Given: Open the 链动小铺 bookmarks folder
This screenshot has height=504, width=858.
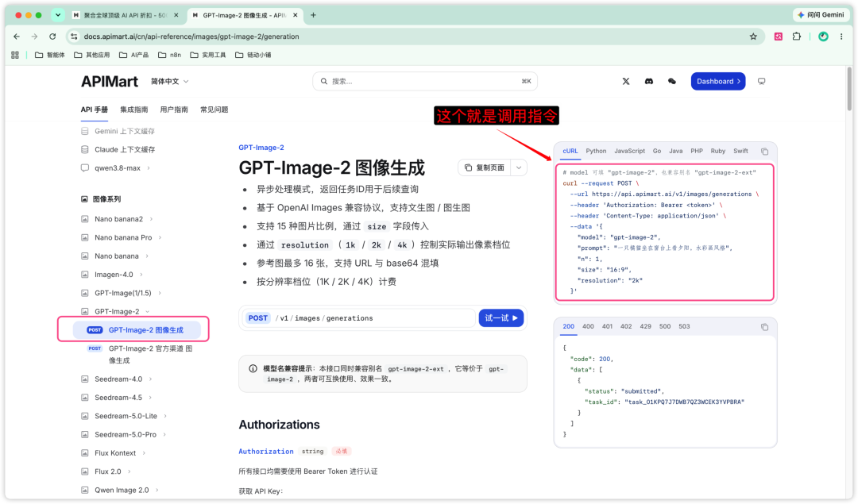Looking at the screenshot, I should coord(253,56).
